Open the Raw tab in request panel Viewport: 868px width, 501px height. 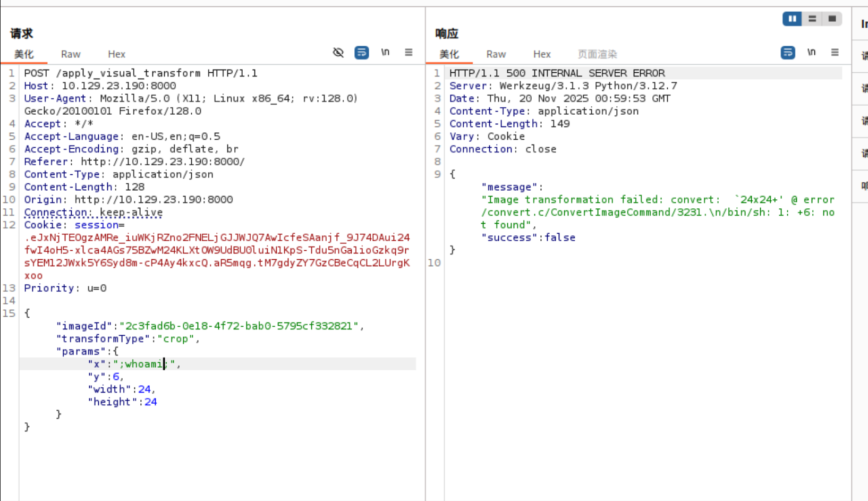coord(71,54)
